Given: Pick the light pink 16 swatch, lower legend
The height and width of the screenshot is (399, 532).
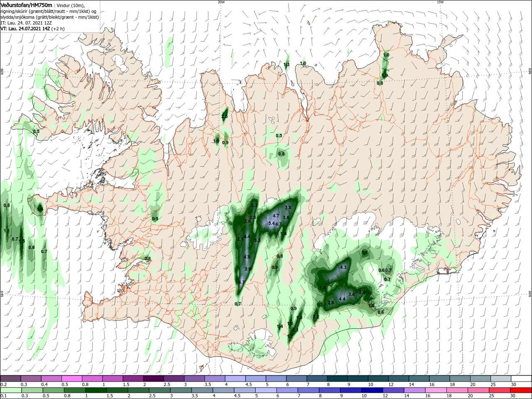Looking at the screenshot, I should point(436,390).
